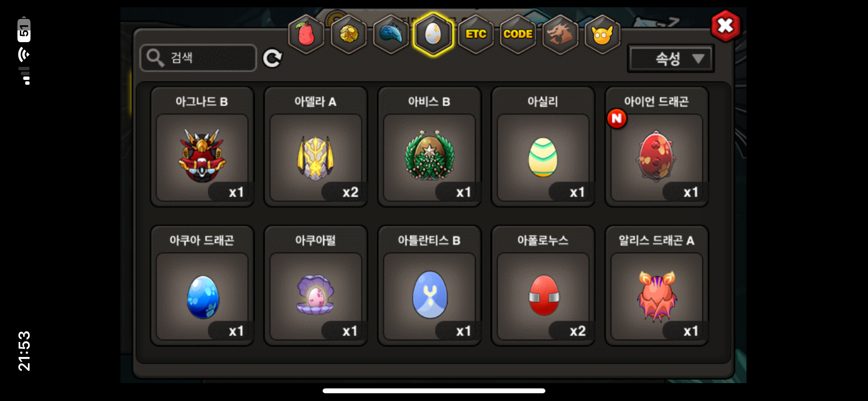Open the yellow horned mask category icon
Image resolution: width=868 pixels, height=401 pixels.
[x=603, y=34]
